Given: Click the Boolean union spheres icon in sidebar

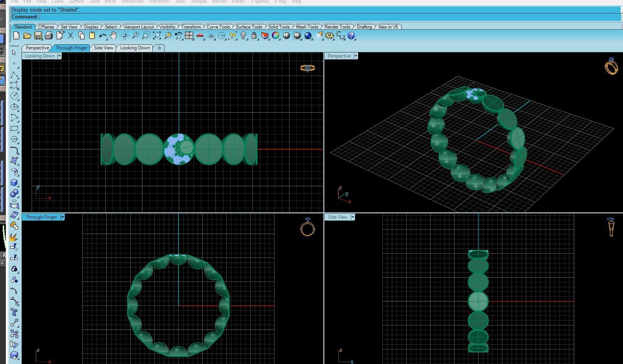Looking at the screenshot, I should pyautogui.click(x=14, y=193).
